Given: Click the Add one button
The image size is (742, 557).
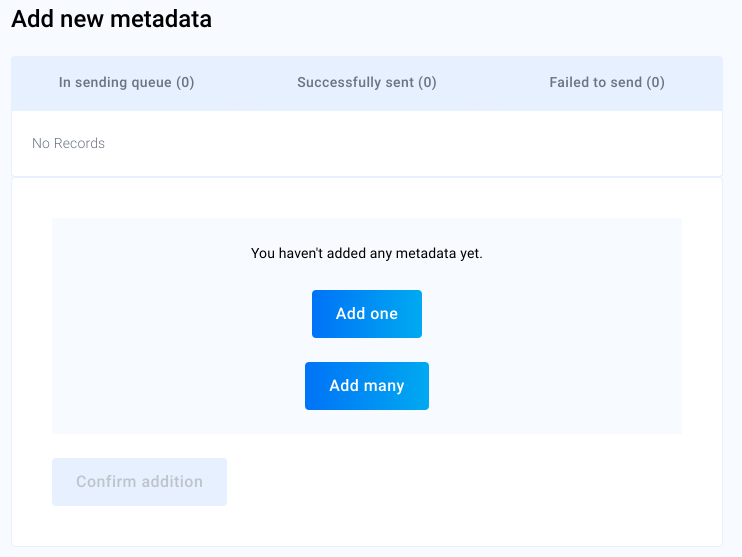Looking at the screenshot, I should point(366,314).
